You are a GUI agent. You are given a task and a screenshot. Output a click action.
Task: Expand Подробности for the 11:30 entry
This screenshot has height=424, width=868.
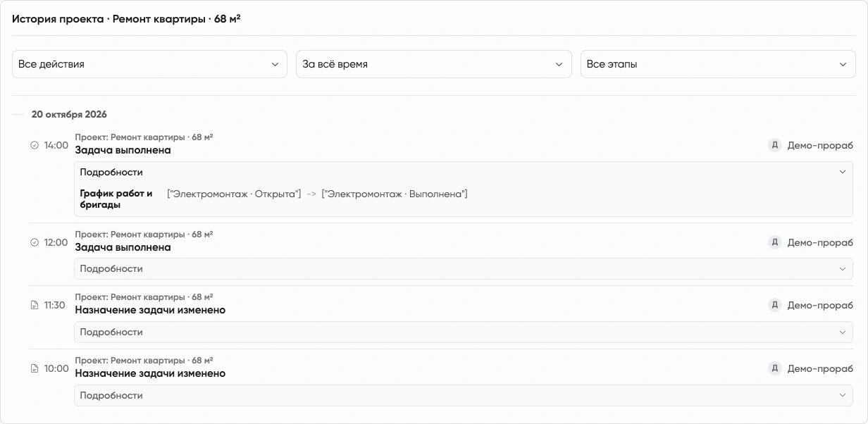coord(464,332)
